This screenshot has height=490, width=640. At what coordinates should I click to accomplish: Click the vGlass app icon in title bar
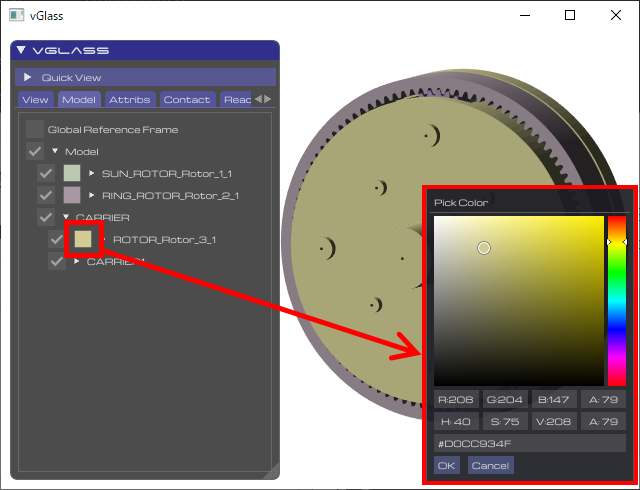point(14,15)
